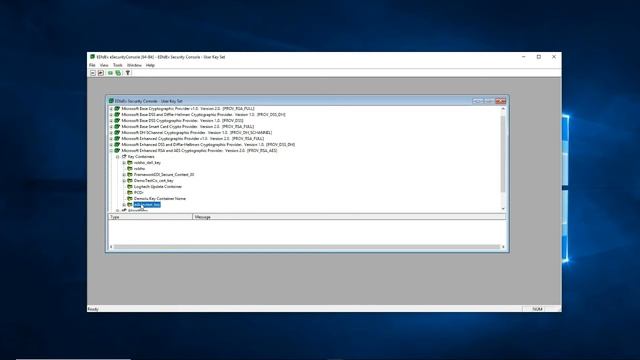Click the open-folder arrow icon in the toolbar
The width and height of the screenshot is (640, 360).
tap(100, 73)
